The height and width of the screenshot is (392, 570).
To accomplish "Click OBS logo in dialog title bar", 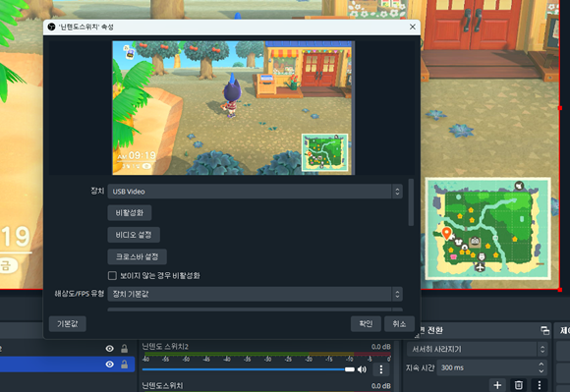I will (52, 27).
